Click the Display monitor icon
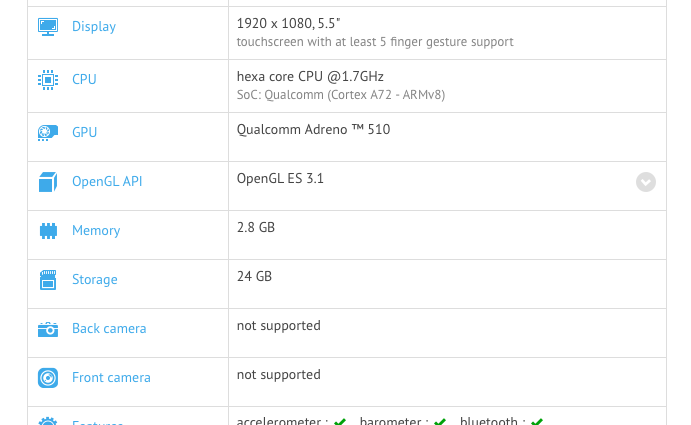Image resolution: width=691 pixels, height=425 pixels. click(x=48, y=27)
